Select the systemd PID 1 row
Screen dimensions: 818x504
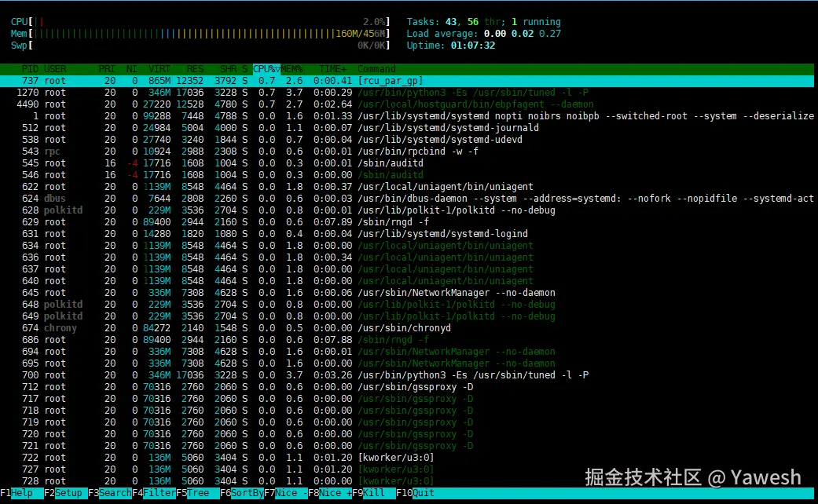click(x=407, y=115)
